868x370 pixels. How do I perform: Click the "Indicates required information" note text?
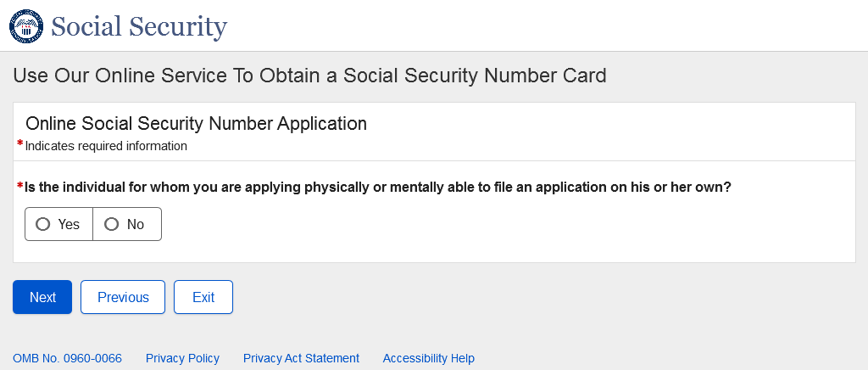(106, 146)
